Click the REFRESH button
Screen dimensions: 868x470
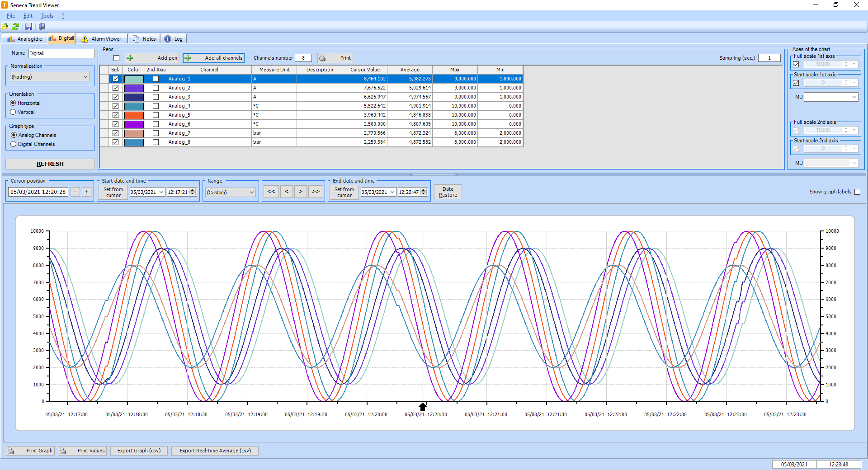(50, 164)
